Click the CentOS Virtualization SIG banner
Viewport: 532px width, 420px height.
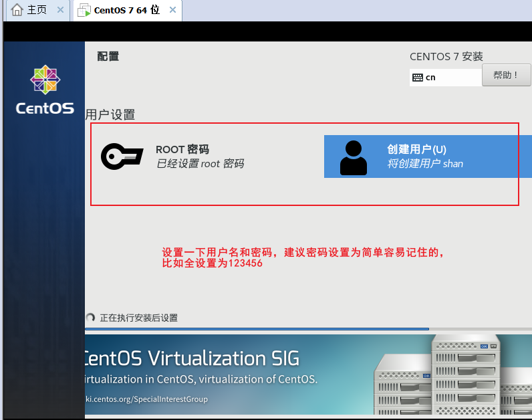(x=308, y=374)
